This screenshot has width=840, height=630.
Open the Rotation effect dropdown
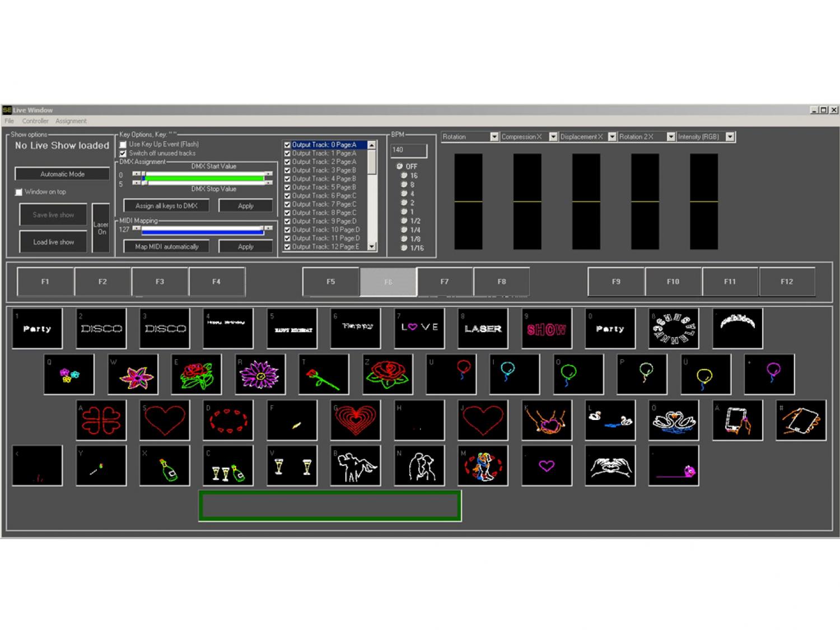click(494, 137)
